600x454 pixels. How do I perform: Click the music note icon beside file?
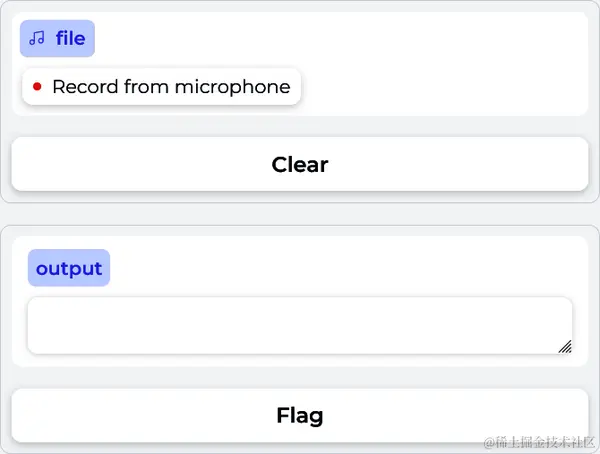coord(37,38)
